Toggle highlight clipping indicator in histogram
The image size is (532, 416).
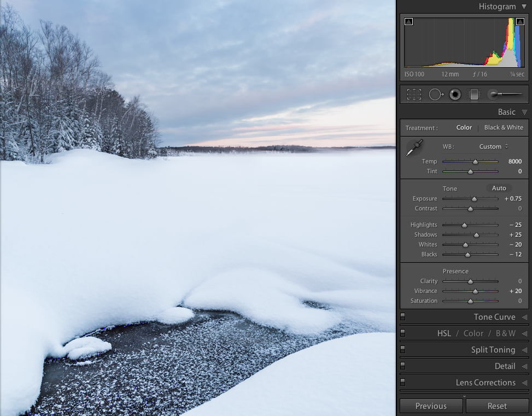click(520, 22)
